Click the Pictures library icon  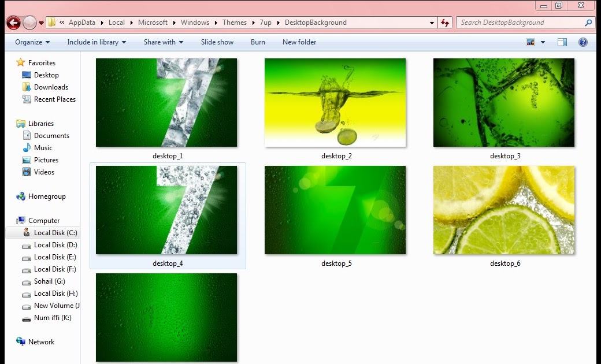click(27, 160)
